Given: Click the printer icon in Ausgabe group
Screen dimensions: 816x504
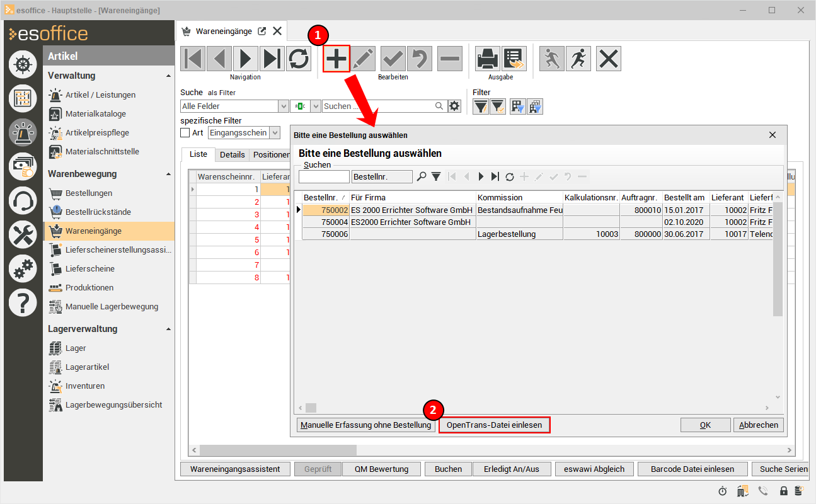Looking at the screenshot, I should pos(487,59).
